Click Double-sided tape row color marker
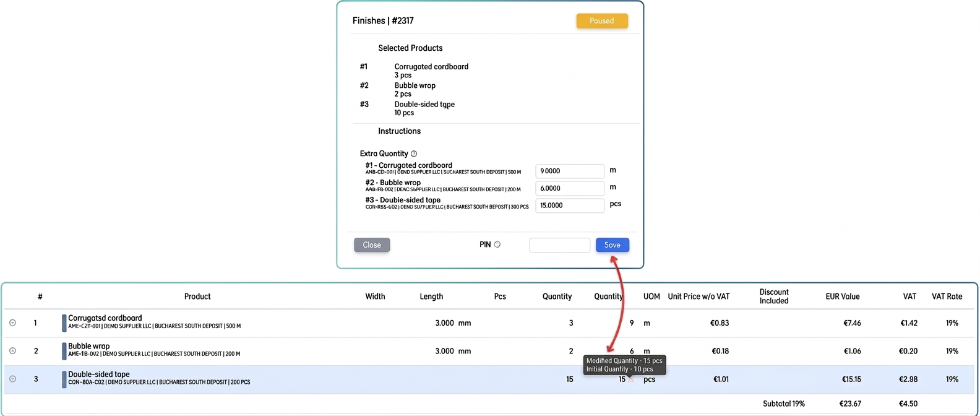Image resolution: width=980 pixels, height=416 pixels. click(64, 379)
